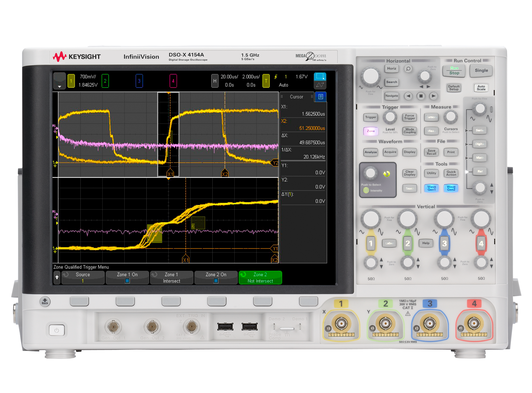This screenshot has height=393, width=532.
Task: Toggle the Touch key
Action: [x=410, y=189]
